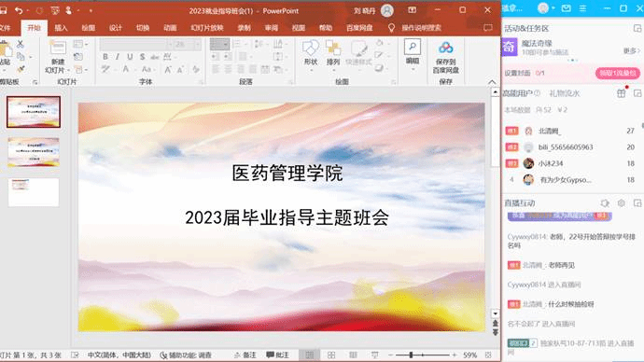This screenshot has width=644, height=362.
Task: Toggle the Comments (批注) pane
Action: [x=277, y=355]
